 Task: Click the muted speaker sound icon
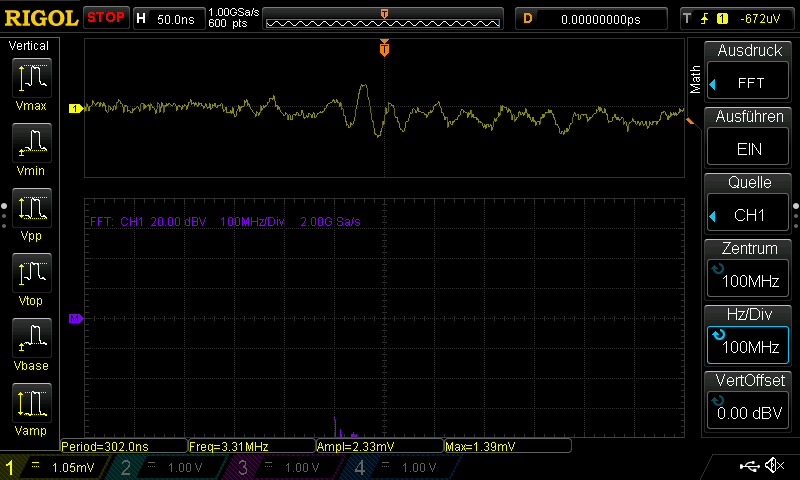click(x=774, y=465)
